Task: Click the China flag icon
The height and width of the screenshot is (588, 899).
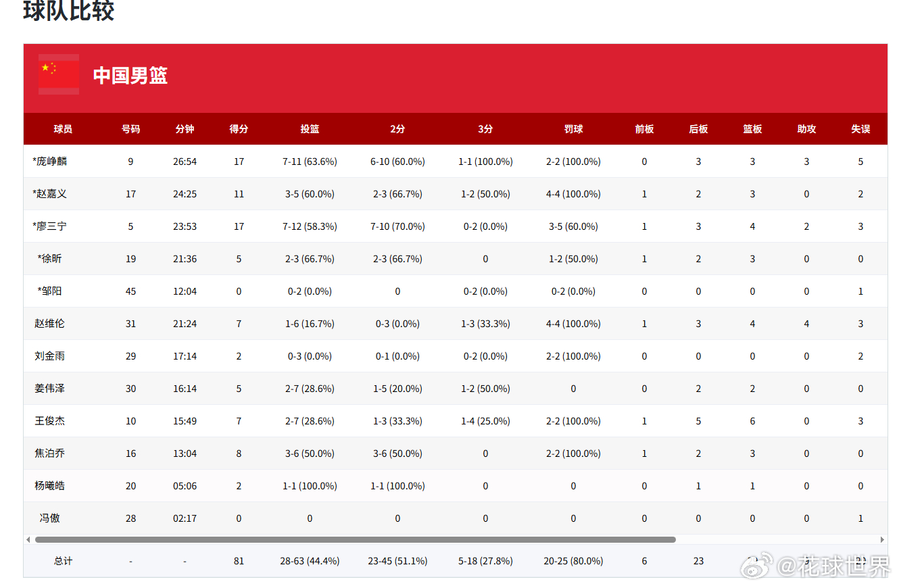Action: coord(59,74)
